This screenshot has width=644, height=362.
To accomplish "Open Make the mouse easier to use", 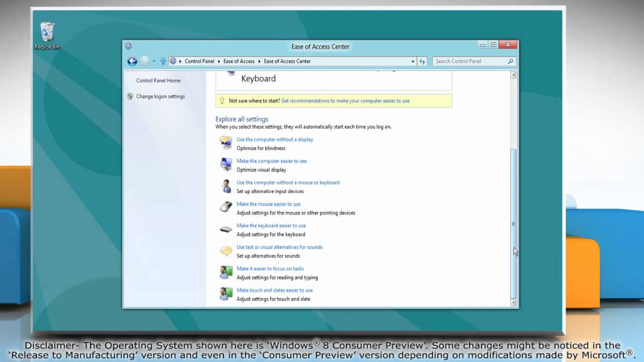I will (x=269, y=204).
